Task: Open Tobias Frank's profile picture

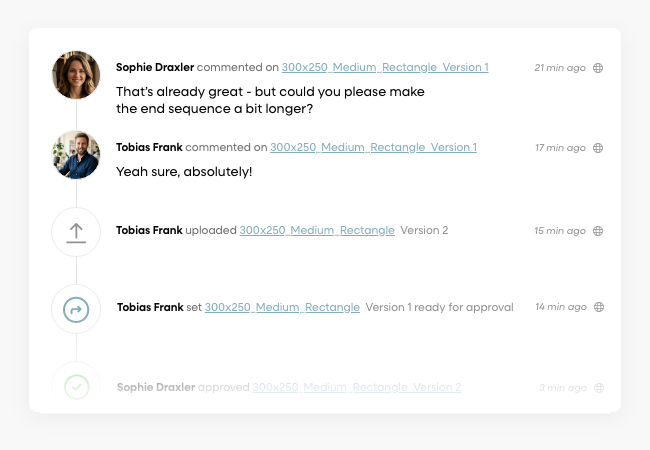Action: [x=76, y=154]
